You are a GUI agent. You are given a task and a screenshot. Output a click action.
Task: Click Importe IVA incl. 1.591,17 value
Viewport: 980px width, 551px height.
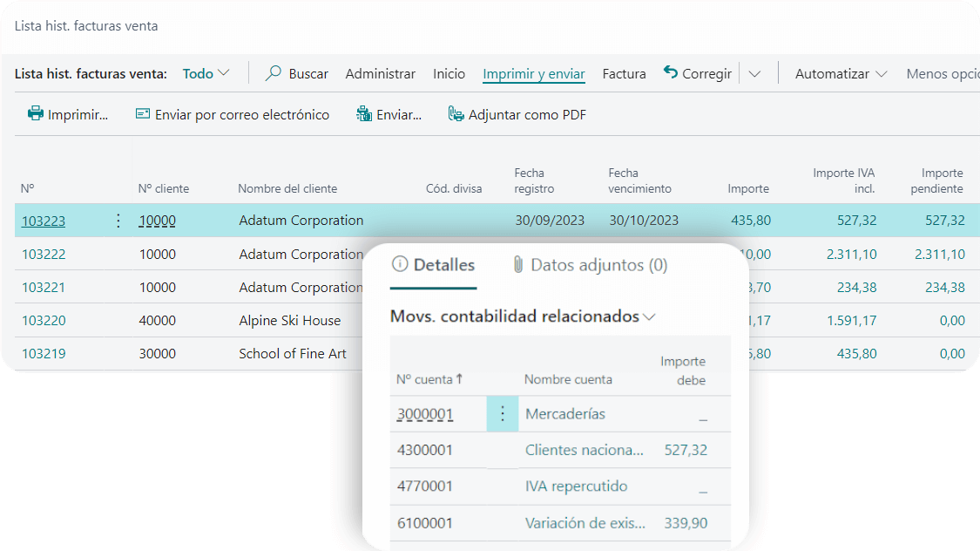[851, 320]
